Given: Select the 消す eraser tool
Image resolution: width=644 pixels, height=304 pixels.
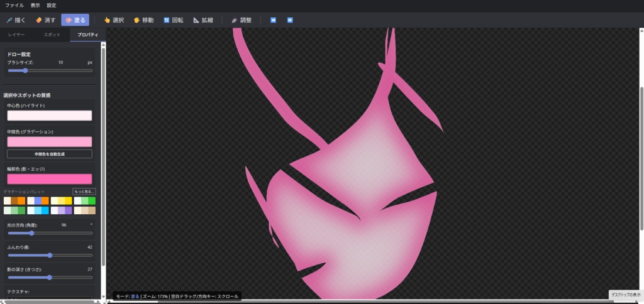Looking at the screenshot, I should pos(45,20).
